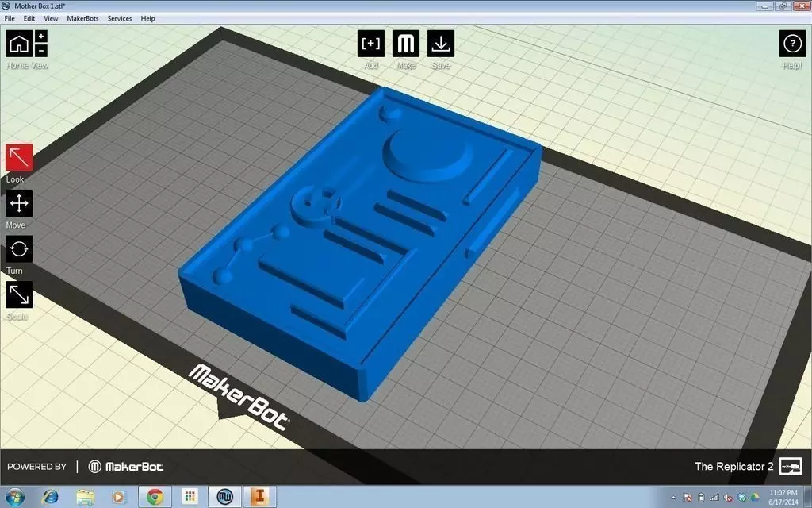Show hidden system tray icons
This screenshot has height=508, width=812.
click(673, 498)
